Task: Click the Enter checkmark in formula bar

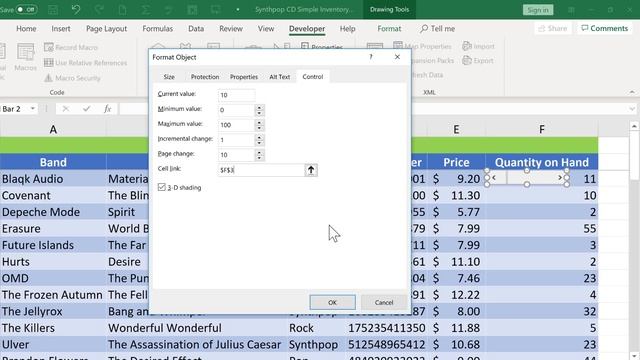Action: tap(86, 109)
